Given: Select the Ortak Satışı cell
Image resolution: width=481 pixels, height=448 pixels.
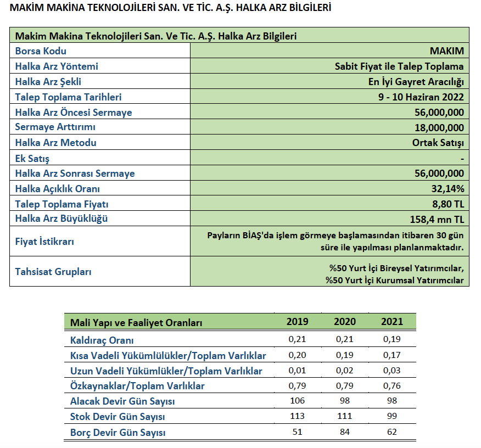Looking at the screenshot, I should pyautogui.click(x=438, y=143).
